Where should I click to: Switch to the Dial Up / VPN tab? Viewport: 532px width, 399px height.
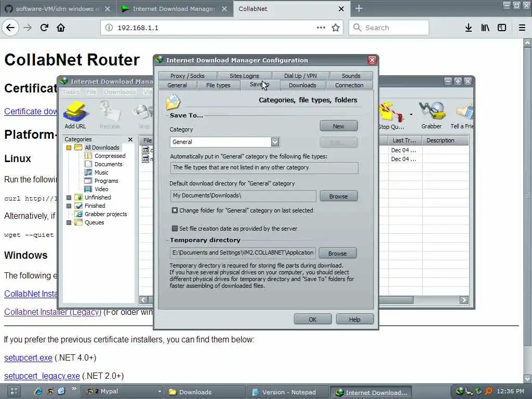tap(300, 76)
